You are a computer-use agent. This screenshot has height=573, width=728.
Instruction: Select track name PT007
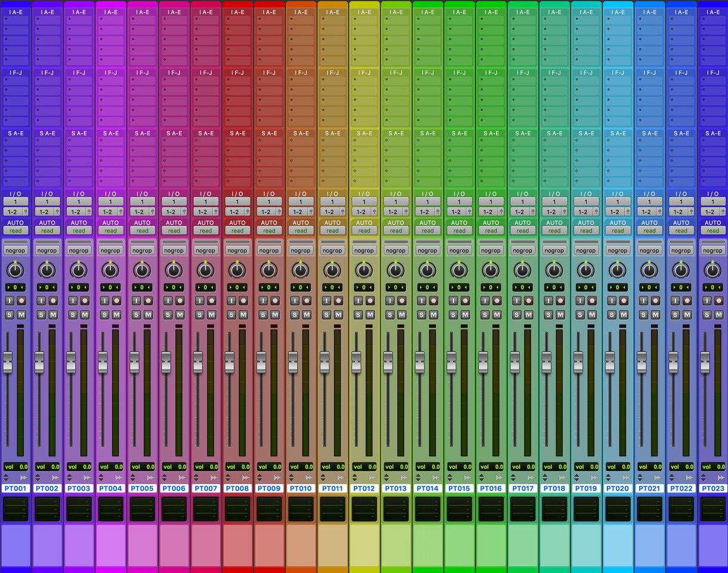206,488
